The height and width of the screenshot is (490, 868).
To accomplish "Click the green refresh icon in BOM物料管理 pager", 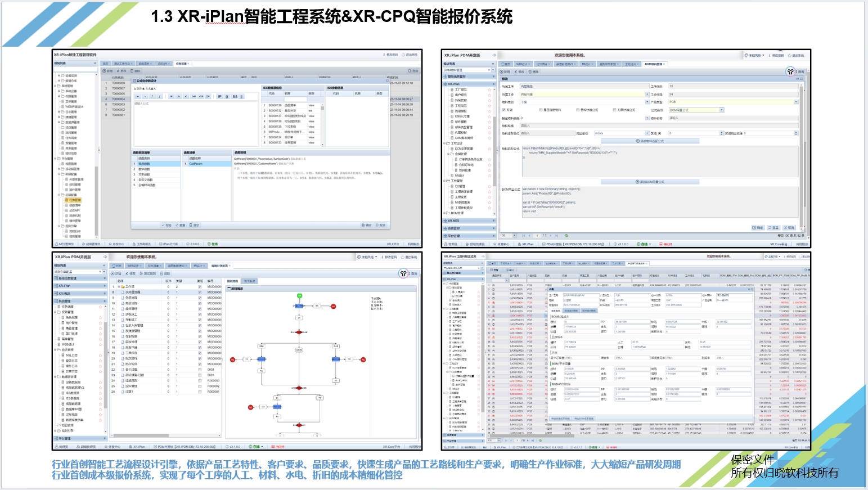I will [x=566, y=236].
